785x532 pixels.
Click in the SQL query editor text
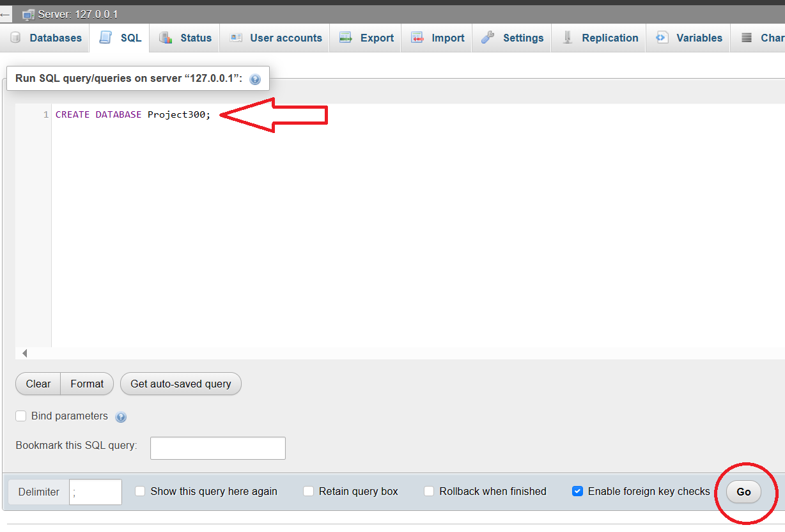coord(133,115)
